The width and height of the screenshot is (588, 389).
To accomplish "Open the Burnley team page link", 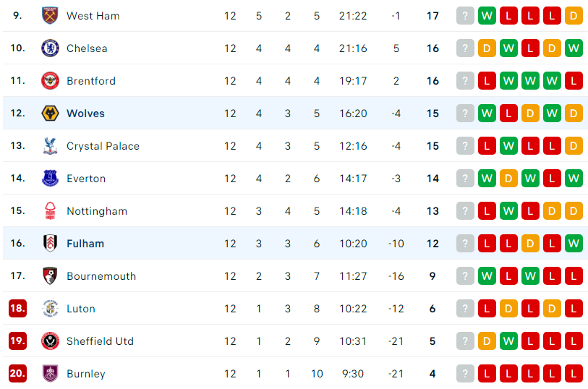I will click(x=86, y=374).
